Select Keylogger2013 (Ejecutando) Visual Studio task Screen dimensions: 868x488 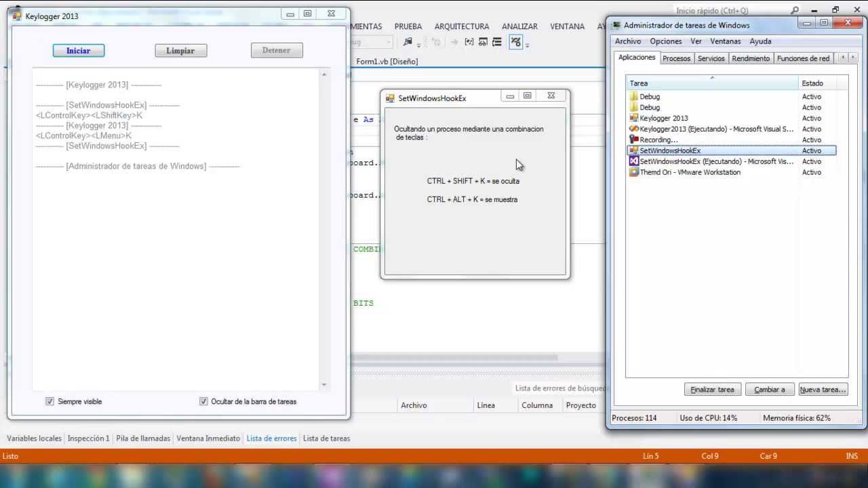pyautogui.click(x=731, y=129)
